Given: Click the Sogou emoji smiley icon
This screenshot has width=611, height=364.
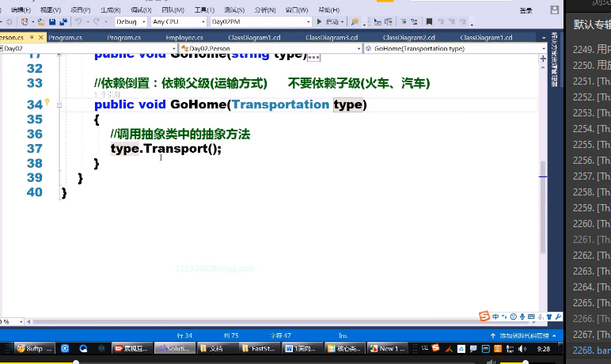Looking at the screenshot, I should pos(514,317).
